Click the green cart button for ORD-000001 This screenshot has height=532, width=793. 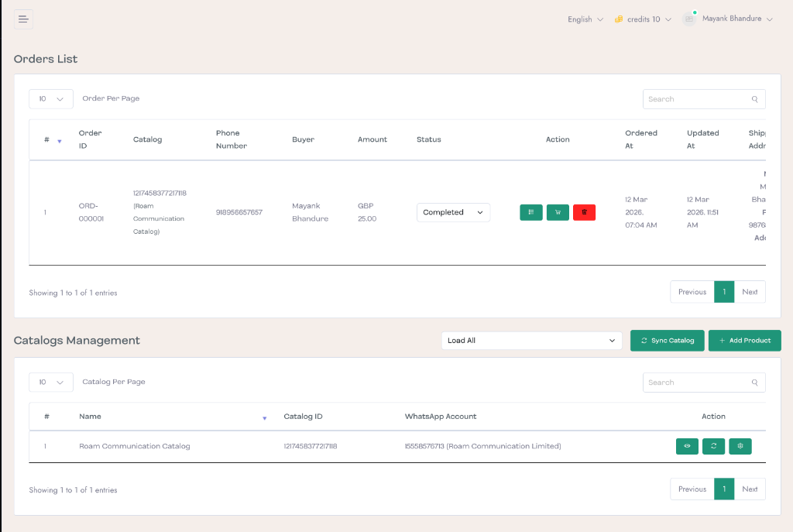tap(558, 212)
